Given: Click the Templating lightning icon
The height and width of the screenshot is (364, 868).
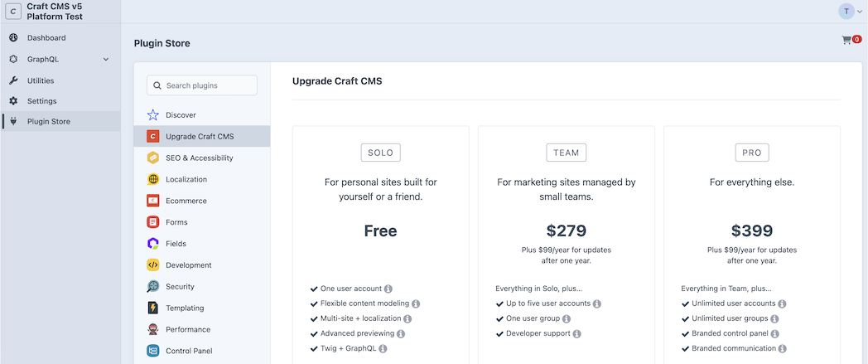Looking at the screenshot, I should 152,308.
